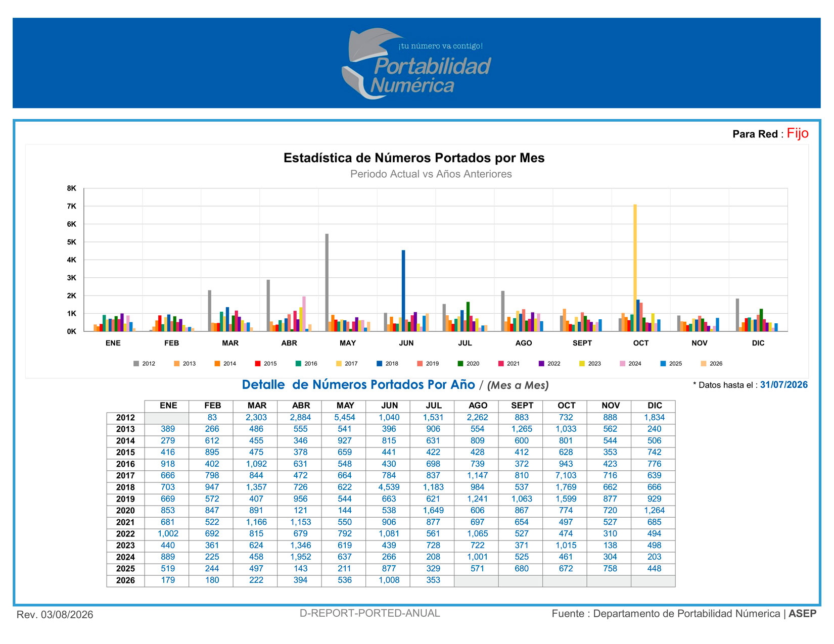Viewport: 834px width, 644px height.
Task: Click the 2022 purple legend swatch
Action: [x=541, y=364]
